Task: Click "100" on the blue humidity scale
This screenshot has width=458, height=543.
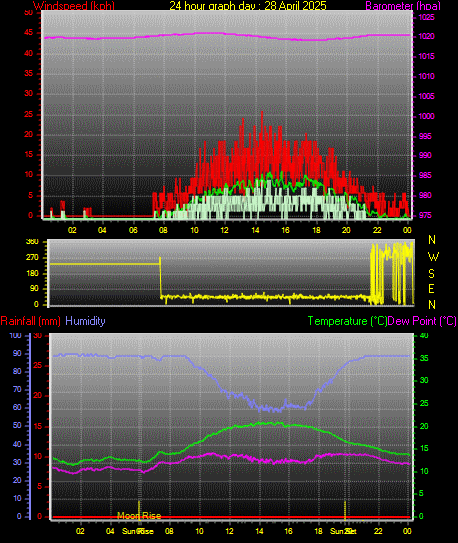Action: [16, 335]
